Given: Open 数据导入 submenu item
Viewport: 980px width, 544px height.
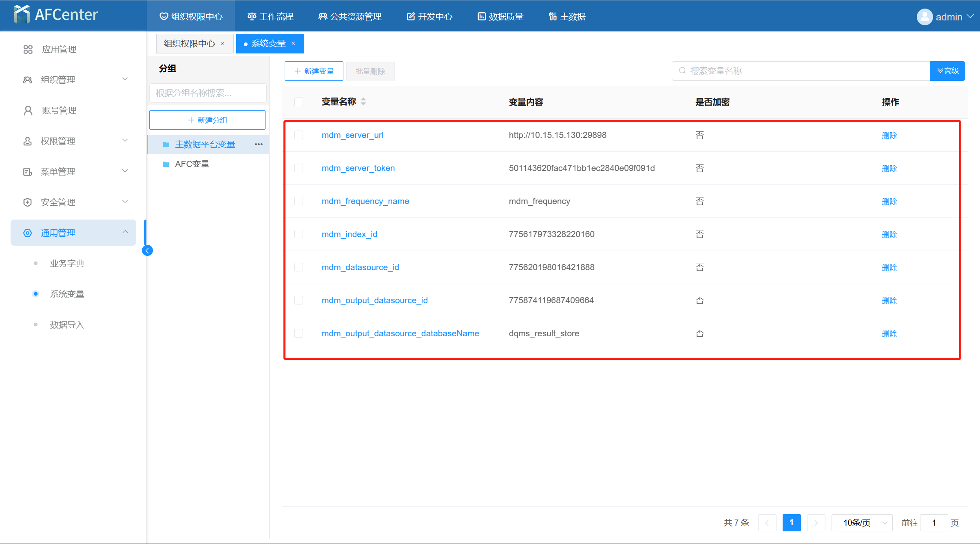Looking at the screenshot, I should click(x=67, y=325).
